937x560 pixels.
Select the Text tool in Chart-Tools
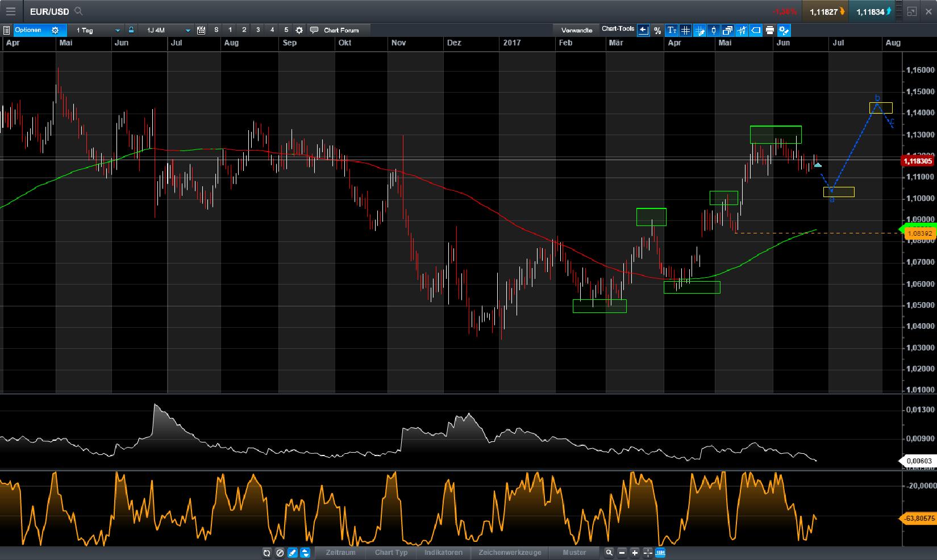point(672,30)
